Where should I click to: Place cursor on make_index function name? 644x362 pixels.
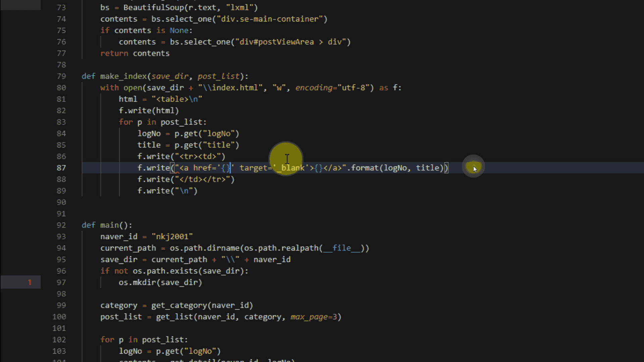pyautogui.click(x=124, y=76)
